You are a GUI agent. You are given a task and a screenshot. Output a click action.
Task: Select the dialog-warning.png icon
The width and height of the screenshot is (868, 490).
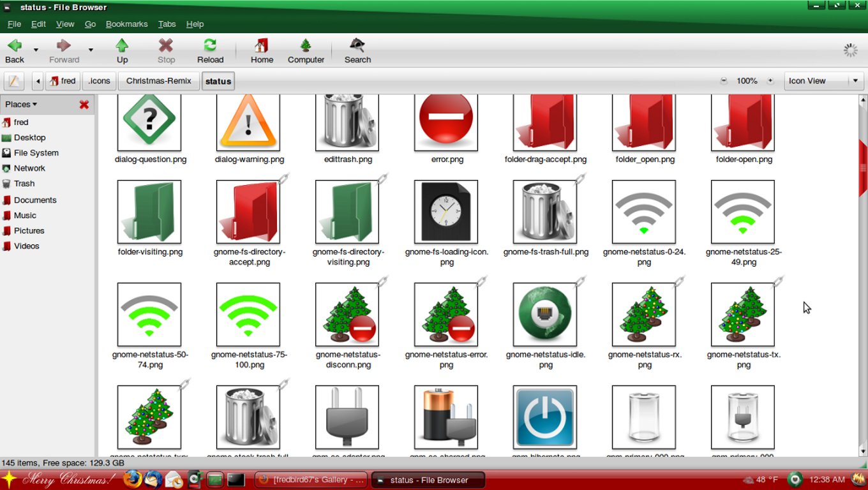(248, 122)
